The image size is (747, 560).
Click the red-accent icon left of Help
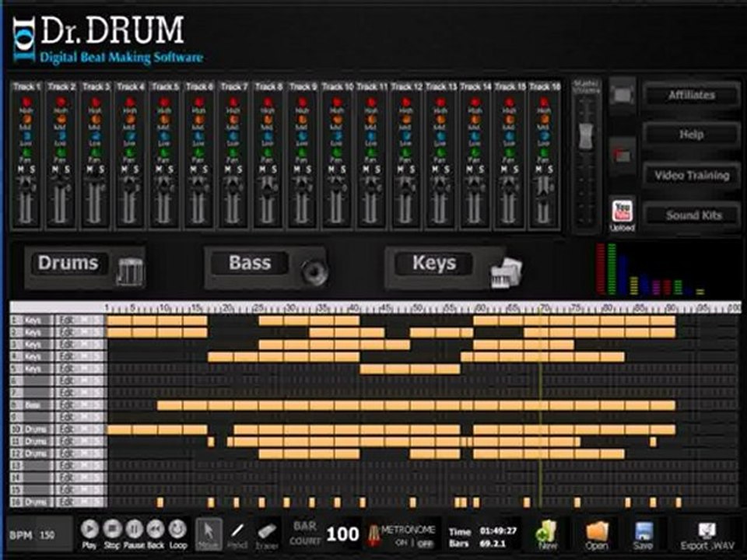pos(622,156)
